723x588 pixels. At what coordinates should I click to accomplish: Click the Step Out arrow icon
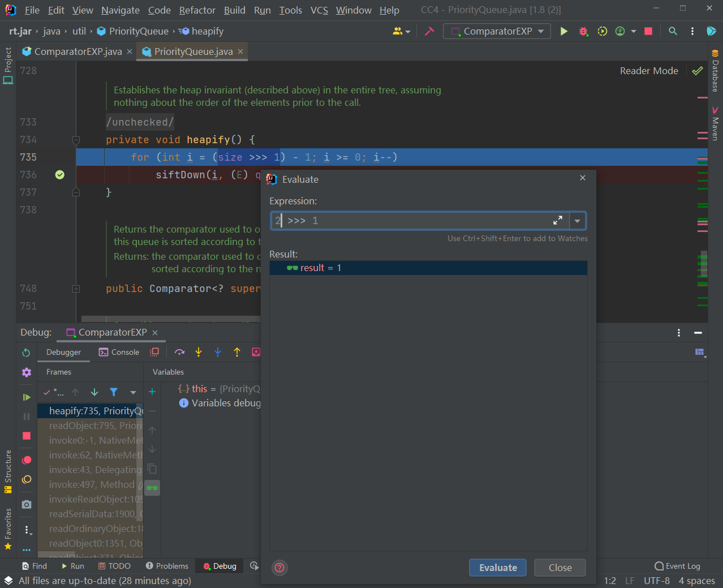[x=237, y=351]
